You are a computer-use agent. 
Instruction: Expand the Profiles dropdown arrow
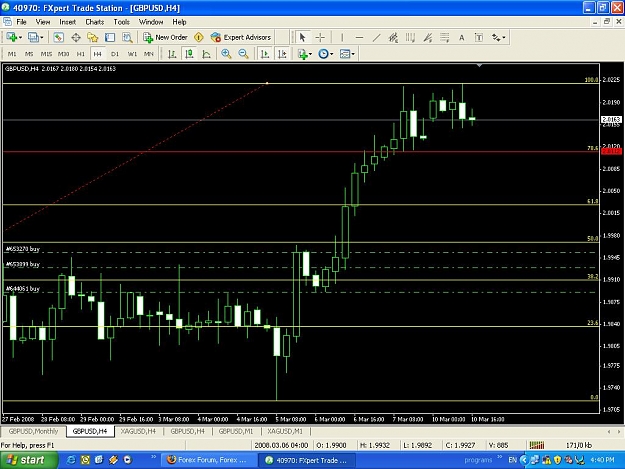tap(42, 37)
